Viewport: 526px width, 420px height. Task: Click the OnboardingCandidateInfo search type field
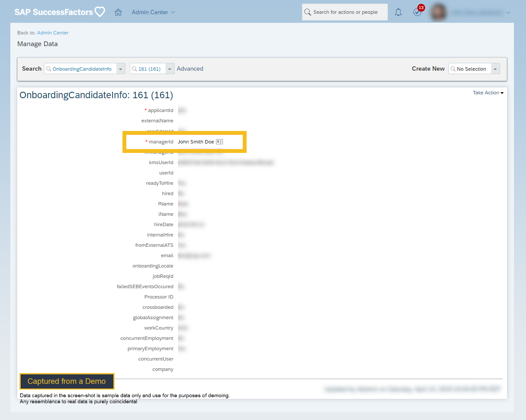81,69
